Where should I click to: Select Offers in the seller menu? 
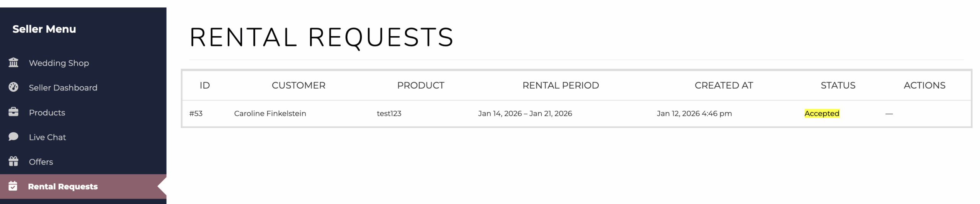coord(41,162)
